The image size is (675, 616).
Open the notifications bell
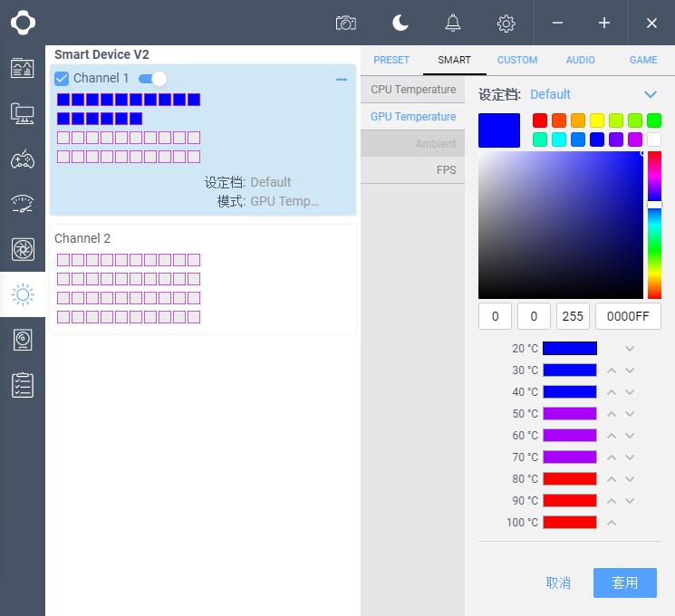pyautogui.click(x=453, y=23)
